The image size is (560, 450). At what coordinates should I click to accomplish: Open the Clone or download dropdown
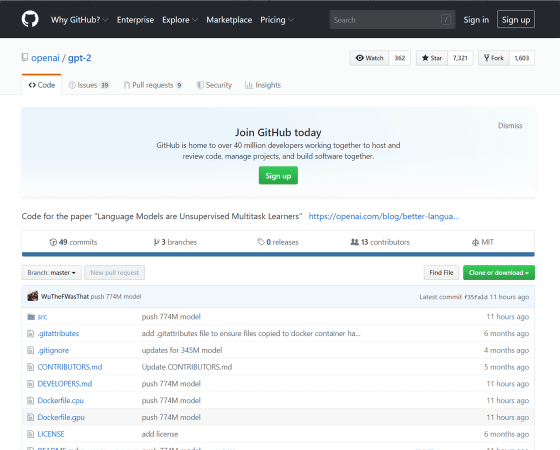pyautogui.click(x=499, y=272)
